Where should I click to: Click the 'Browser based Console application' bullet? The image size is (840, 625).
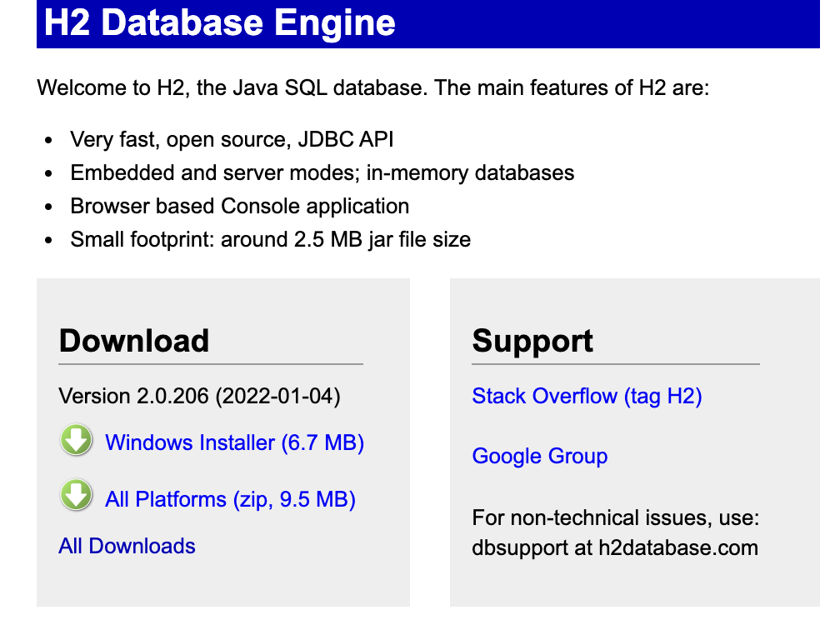point(240,206)
